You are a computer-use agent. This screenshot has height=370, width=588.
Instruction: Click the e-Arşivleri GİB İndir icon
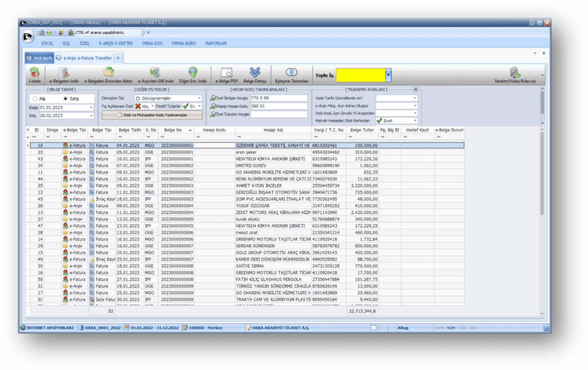154,75
